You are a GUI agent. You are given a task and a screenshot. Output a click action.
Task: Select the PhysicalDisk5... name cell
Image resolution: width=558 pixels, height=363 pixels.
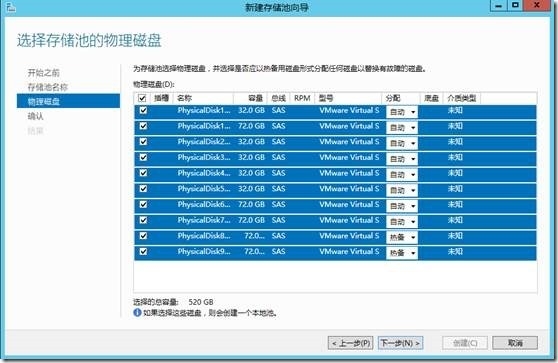click(204, 189)
